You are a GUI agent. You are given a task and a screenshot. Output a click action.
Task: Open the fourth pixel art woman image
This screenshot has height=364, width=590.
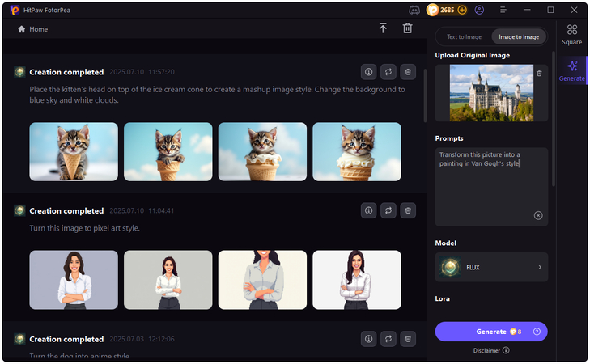tap(357, 280)
